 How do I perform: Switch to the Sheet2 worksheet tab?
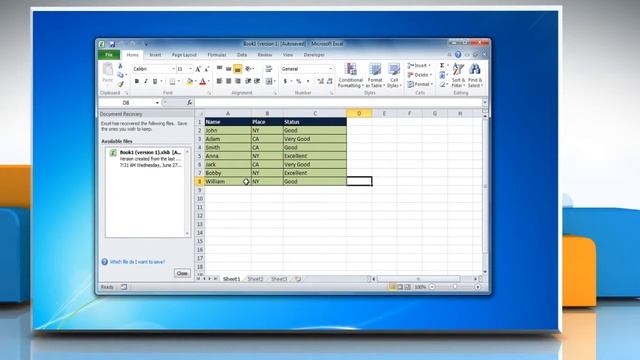tap(256, 279)
